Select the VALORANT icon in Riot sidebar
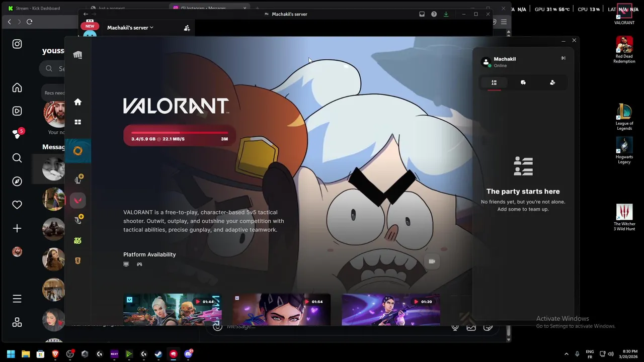 tap(78, 200)
